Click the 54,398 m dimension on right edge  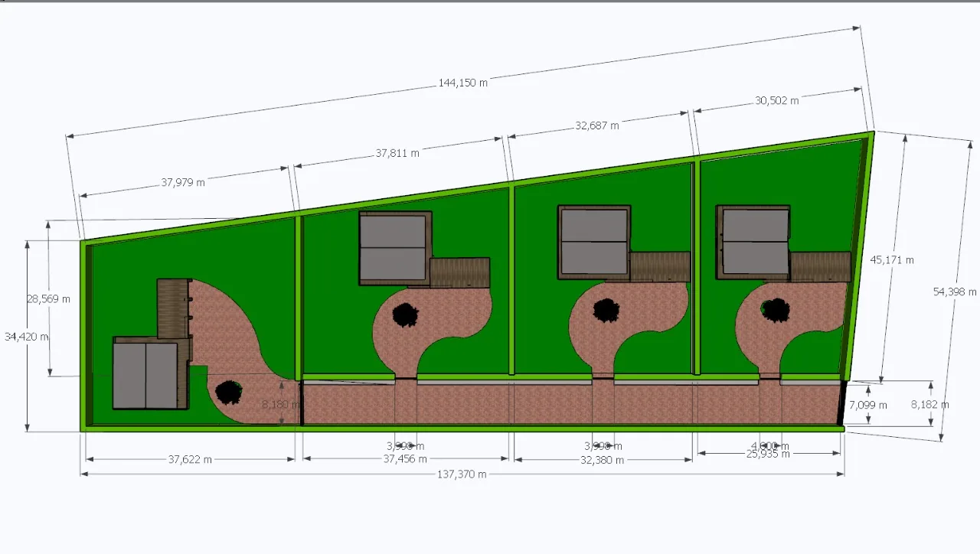pyautogui.click(x=955, y=292)
